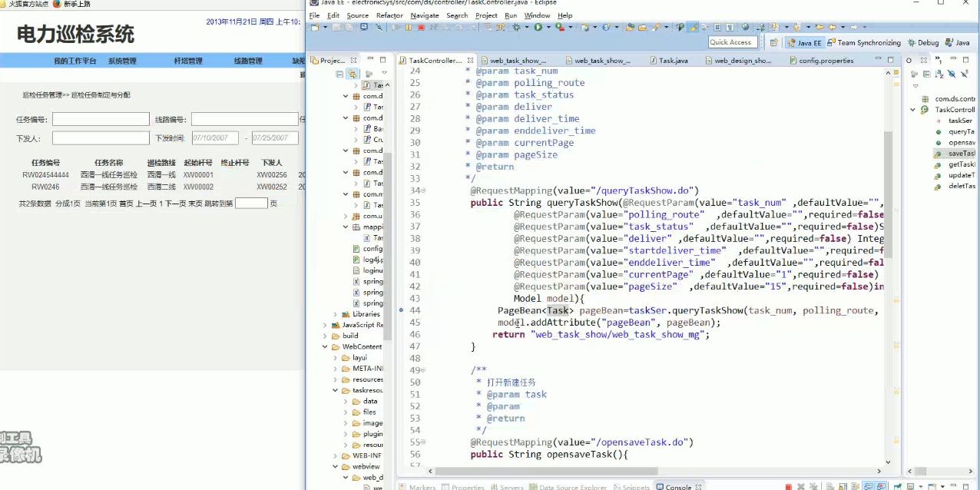Click the 末页 pagination link

(x=195, y=204)
